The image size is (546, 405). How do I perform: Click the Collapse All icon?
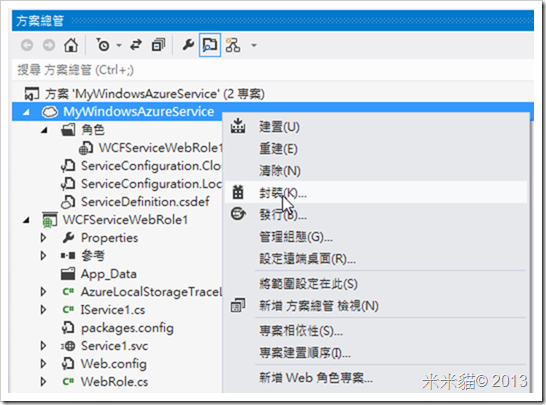tap(158, 45)
